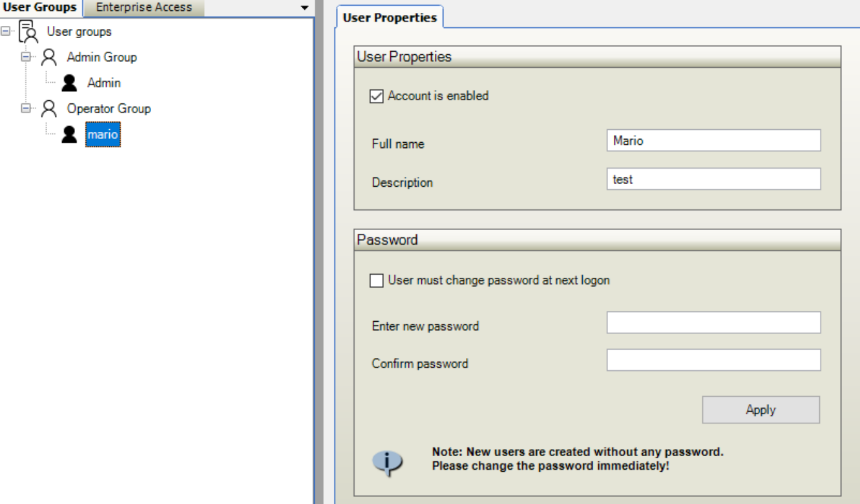Collapse the Operator Group tree node
Viewport: 860px width, 504px height.
click(x=26, y=109)
